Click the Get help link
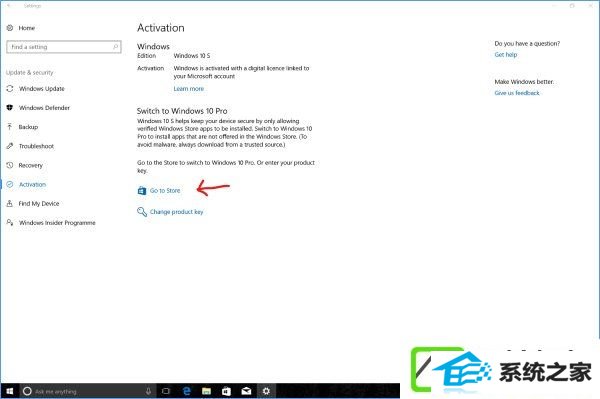 click(x=505, y=55)
